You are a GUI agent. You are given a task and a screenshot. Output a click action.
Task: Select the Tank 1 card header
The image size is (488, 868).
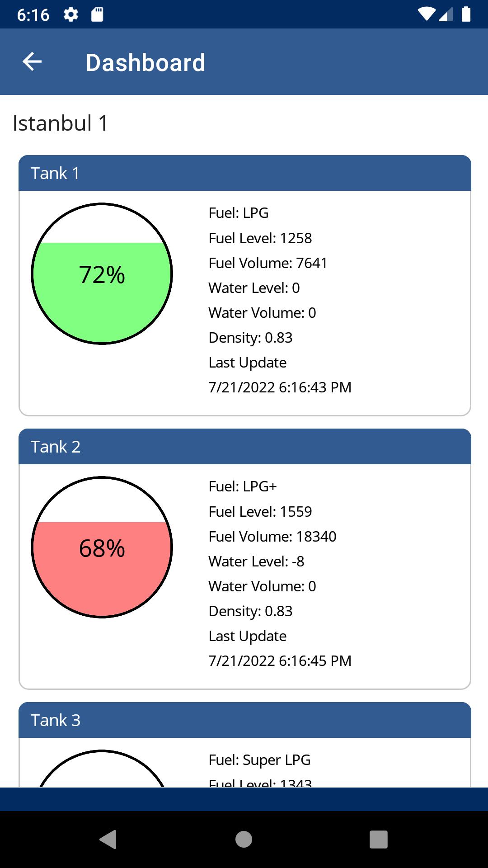(245, 173)
